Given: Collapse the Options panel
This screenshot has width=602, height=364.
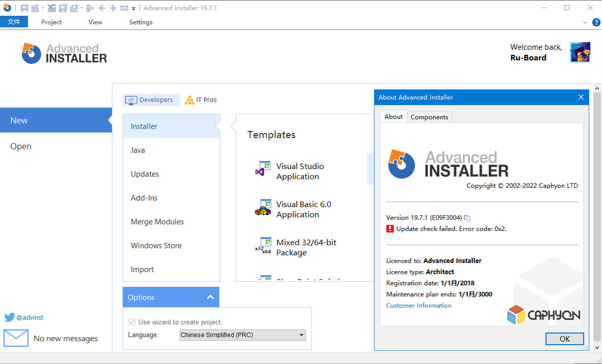Looking at the screenshot, I should point(210,297).
